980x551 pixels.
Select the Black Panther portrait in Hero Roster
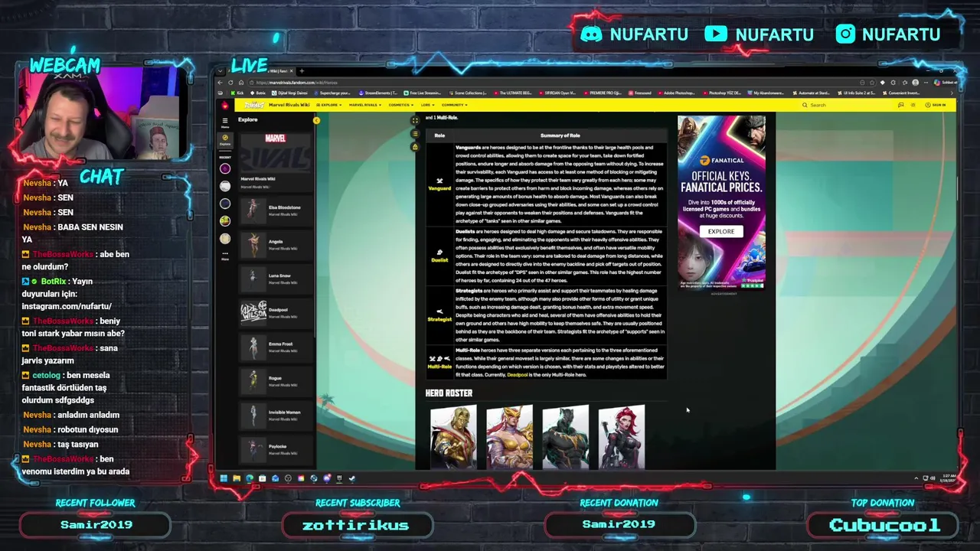(x=565, y=436)
